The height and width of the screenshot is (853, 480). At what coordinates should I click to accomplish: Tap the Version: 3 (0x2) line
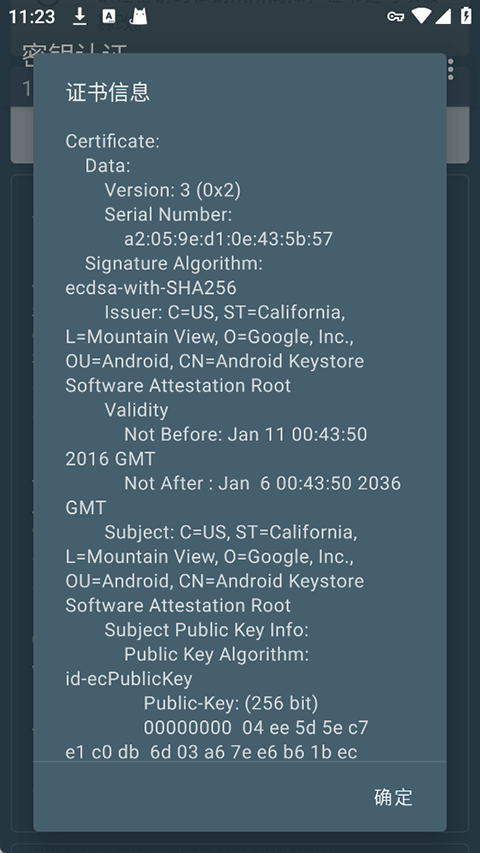[x=173, y=190]
